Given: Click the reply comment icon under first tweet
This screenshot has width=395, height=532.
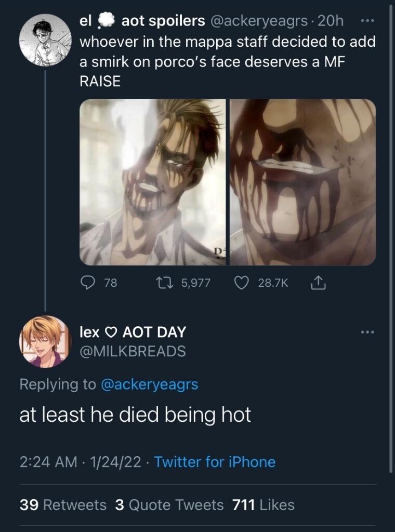Looking at the screenshot, I should [x=87, y=283].
